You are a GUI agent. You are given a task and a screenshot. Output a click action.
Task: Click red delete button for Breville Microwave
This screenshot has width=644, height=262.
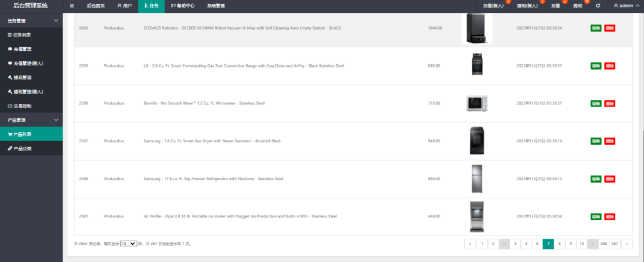click(x=609, y=103)
